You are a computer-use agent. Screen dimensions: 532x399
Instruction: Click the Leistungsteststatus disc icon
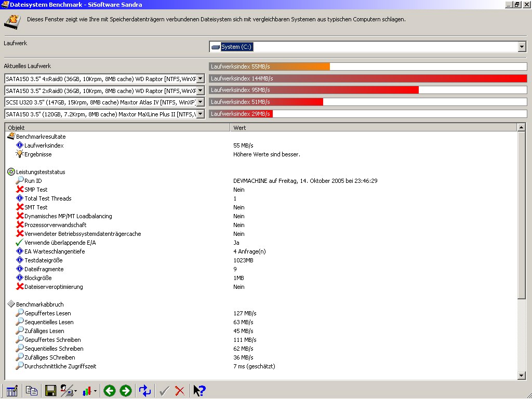pyautogui.click(x=11, y=171)
